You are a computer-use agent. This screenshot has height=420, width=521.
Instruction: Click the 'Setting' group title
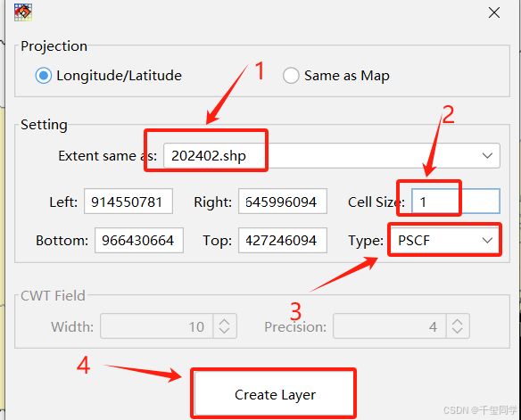click(44, 125)
